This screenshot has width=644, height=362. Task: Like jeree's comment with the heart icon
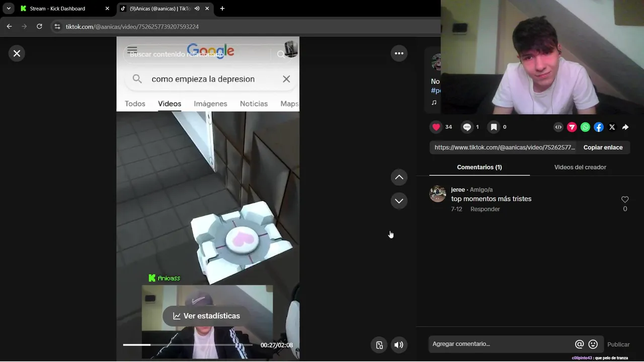click(625, 200)
